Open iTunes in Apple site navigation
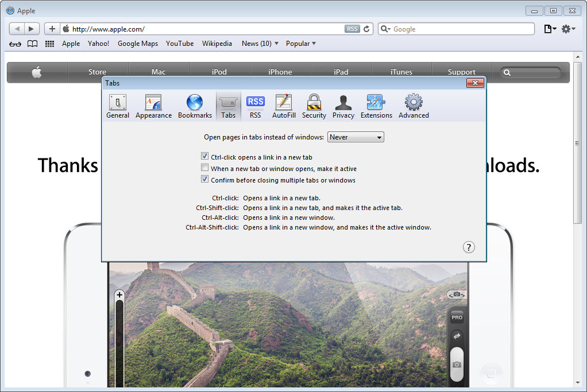587x392 pixels. 401,72
